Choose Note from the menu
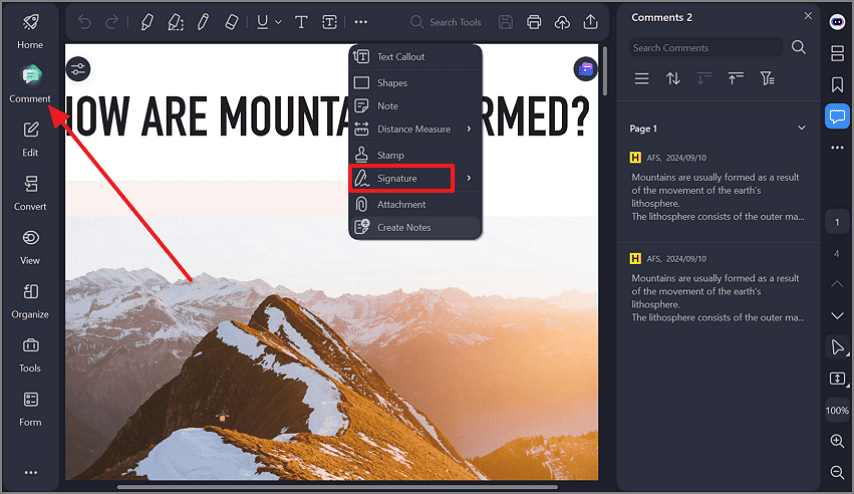Viewport: 854px width, 494px height. (x=415, y=106)
